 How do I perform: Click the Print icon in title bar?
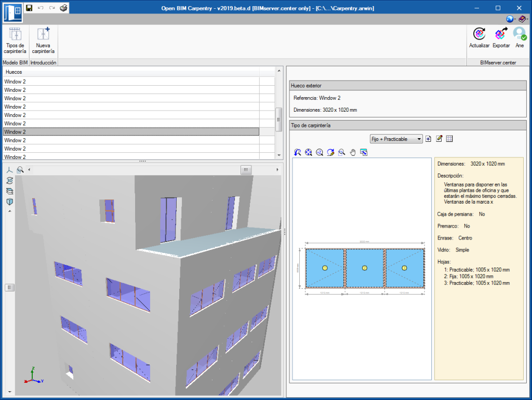63,8
